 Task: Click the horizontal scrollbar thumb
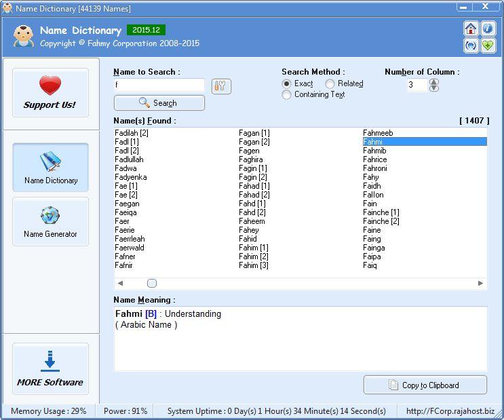click(152, 284)
